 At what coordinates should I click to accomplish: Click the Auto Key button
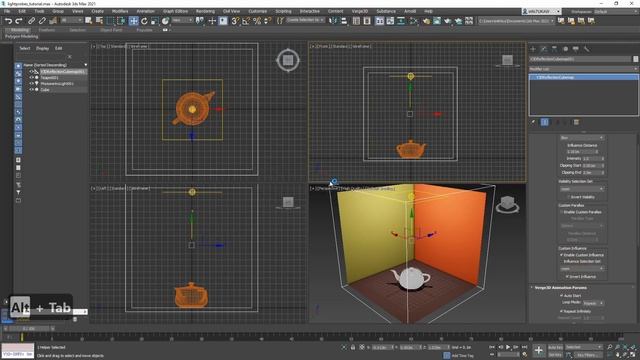tap(555, 347)
